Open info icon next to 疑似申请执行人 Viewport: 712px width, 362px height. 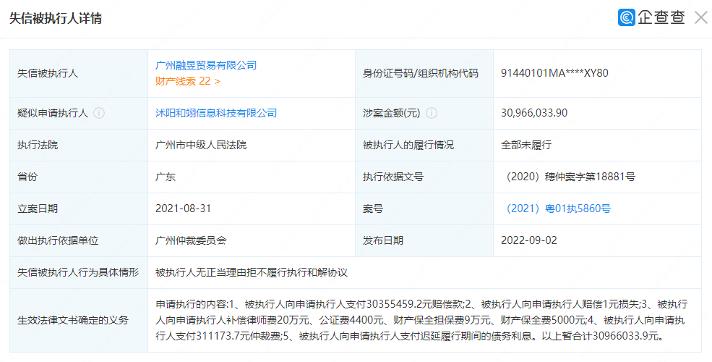[99, 113]
